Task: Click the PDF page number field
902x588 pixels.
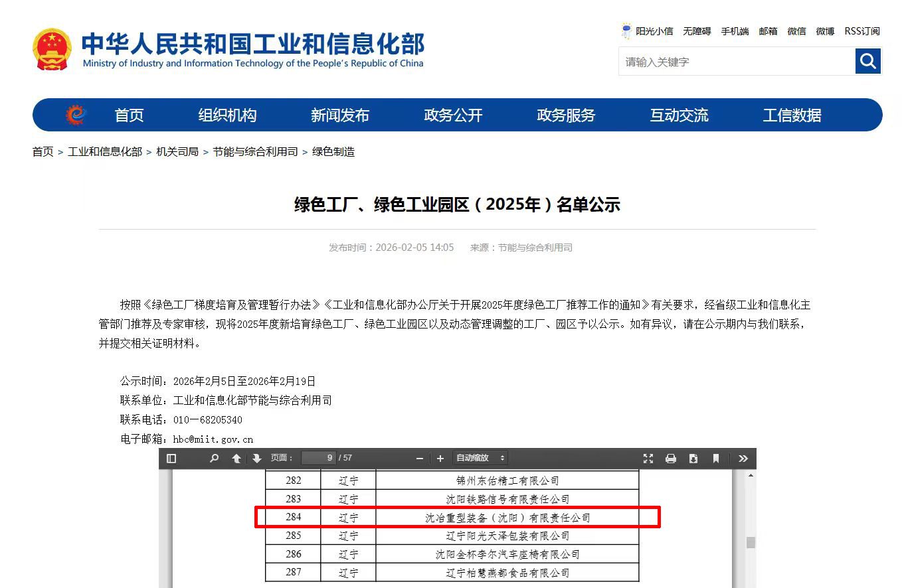Action: [x=319, y=458]
